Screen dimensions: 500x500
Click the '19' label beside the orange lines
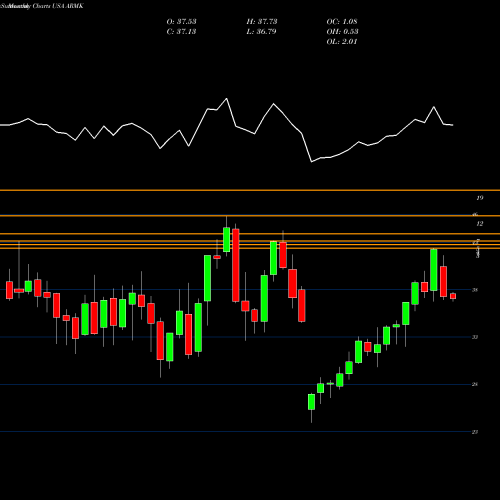[x=480, y=198]
